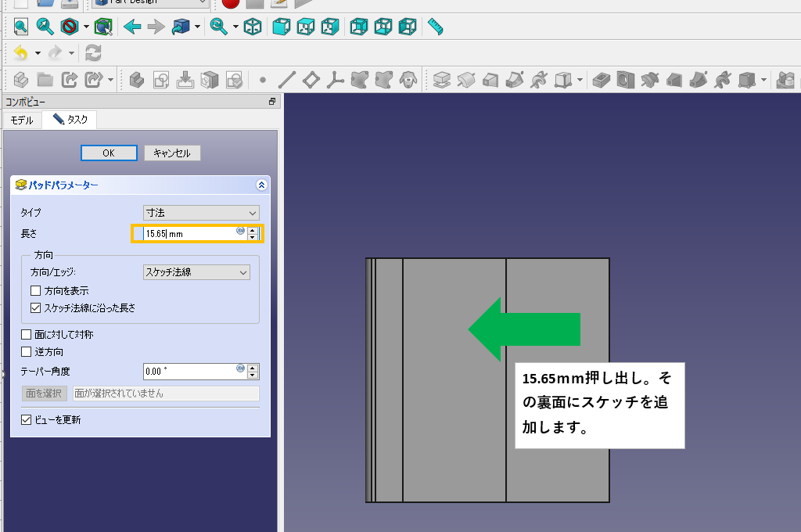Switch to front view cube icon
This screenshot has height=532, width=801.
click(x=280, y=27)
